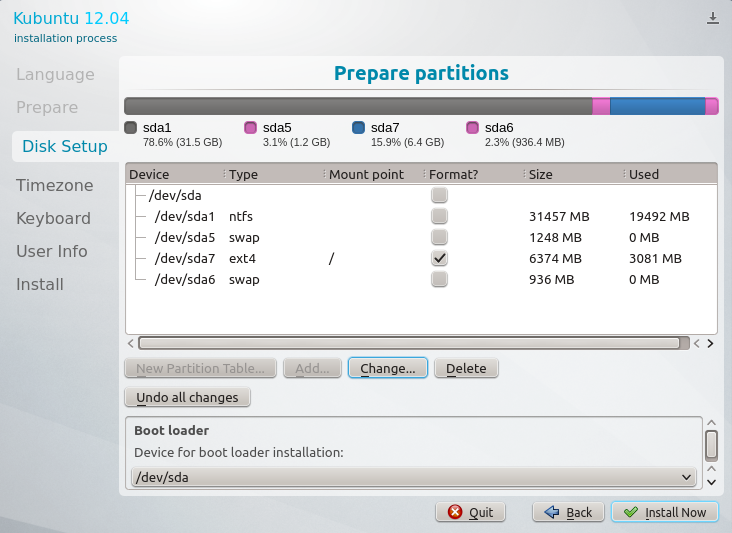Image resolution: width=732 pixels, height=533 pixels.
Task: Click the Delete button
Action: (466, 368)
